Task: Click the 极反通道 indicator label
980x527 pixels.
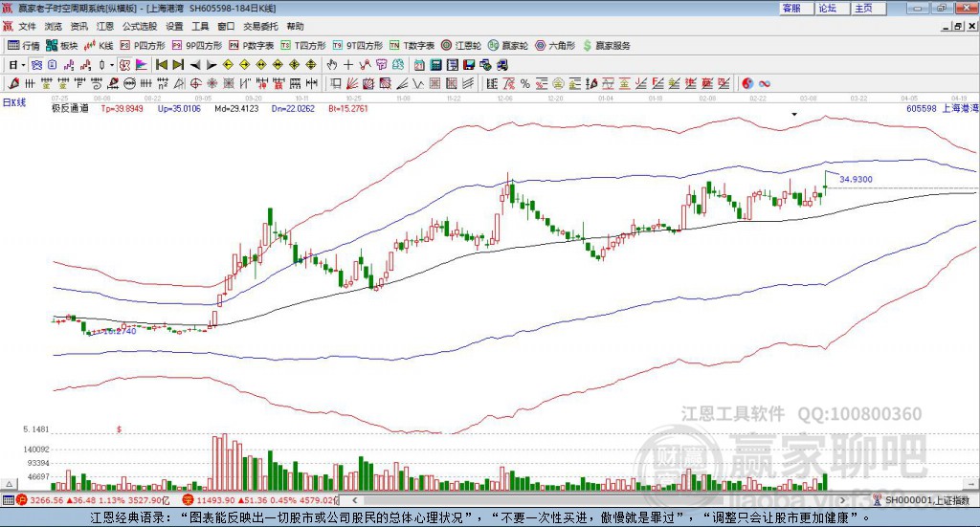Action: (70, 109)
